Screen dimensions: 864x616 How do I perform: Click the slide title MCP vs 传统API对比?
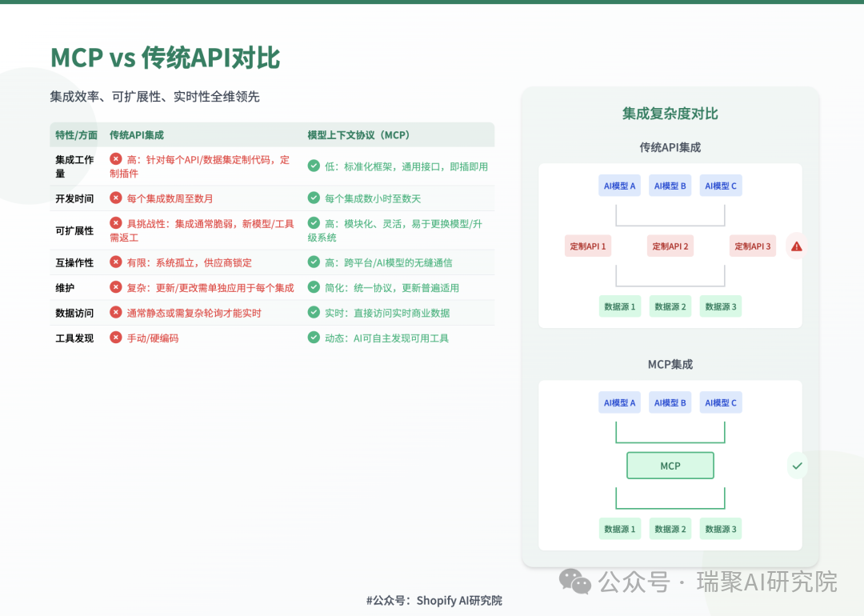coord(166,58)
